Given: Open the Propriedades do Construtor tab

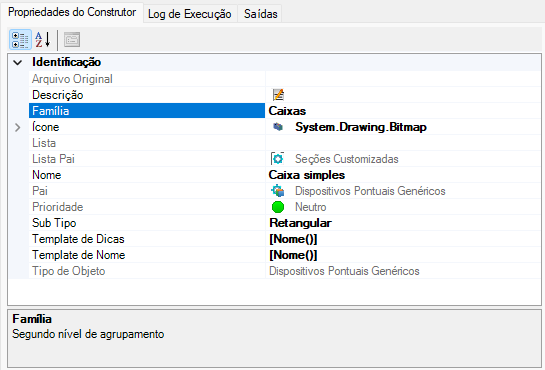Looking at the screenshot, I should pyautogui.click(x=72, y=13).
